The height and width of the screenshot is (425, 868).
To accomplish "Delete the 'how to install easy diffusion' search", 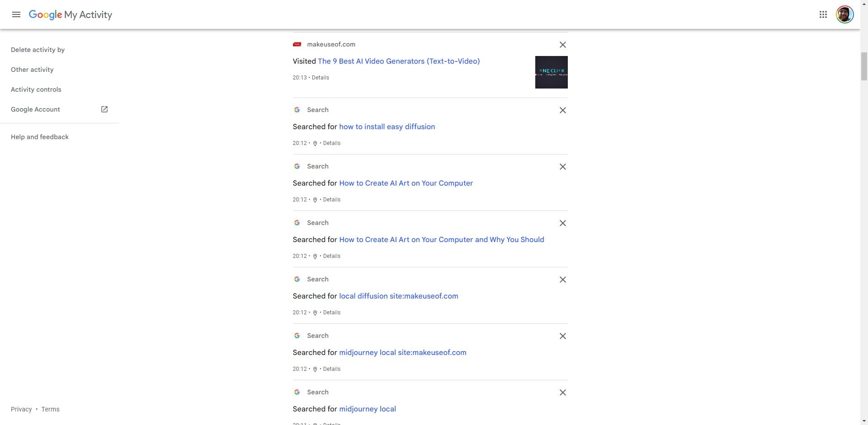I will point(563,110).
